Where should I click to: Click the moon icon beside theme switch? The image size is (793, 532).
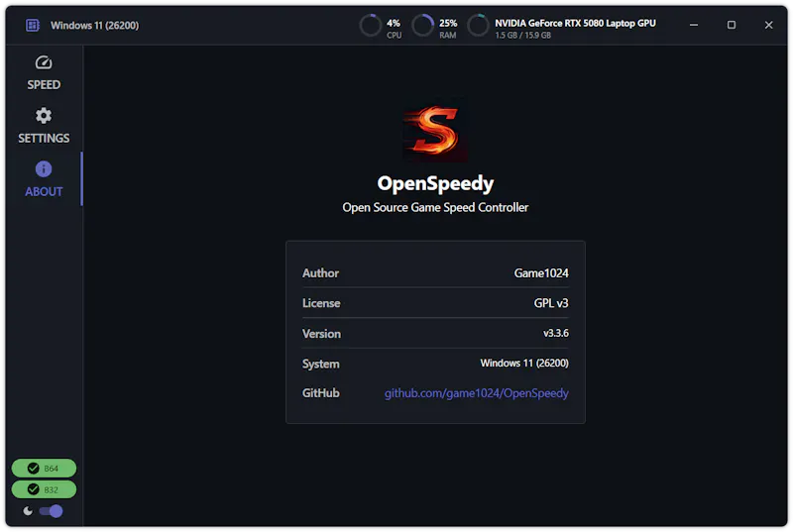[x=28, y=511]
